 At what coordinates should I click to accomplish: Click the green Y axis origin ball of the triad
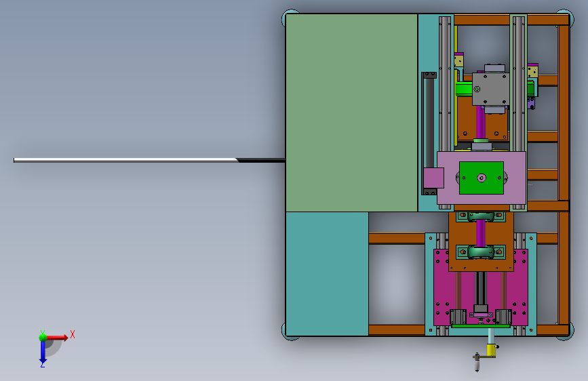pos(43,337)
